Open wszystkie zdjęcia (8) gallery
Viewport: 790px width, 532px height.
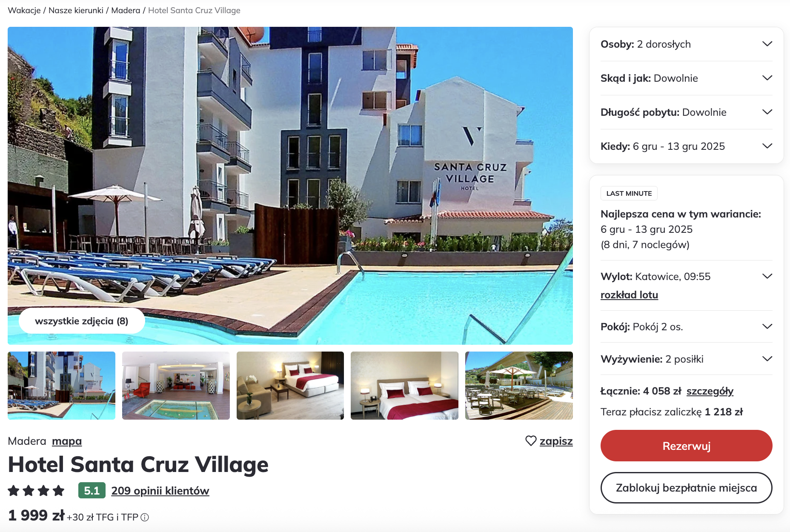click(82, 321)
